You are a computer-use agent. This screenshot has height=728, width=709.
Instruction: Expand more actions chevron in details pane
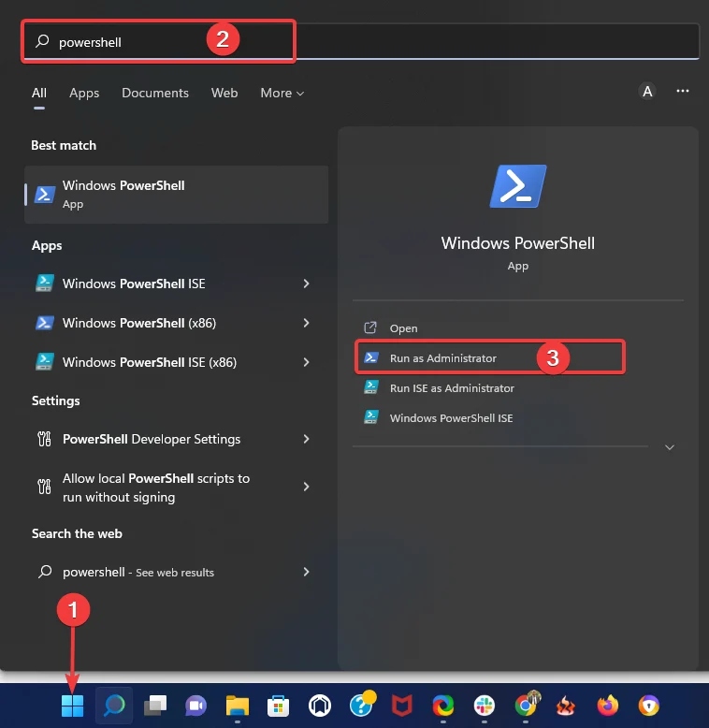(x=670, y=447)
